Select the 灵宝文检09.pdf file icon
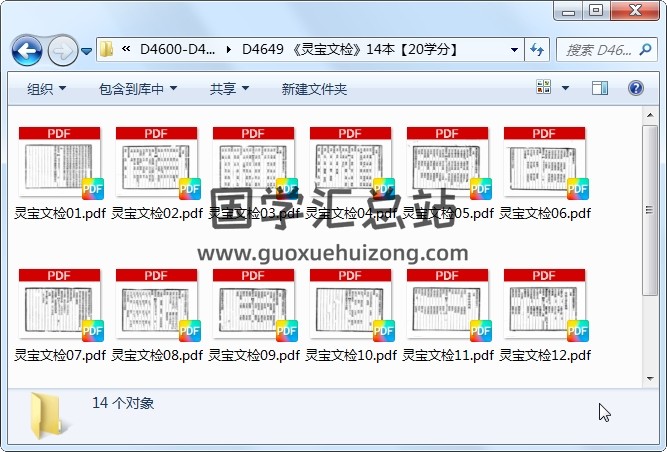 [x=254, y=305]
